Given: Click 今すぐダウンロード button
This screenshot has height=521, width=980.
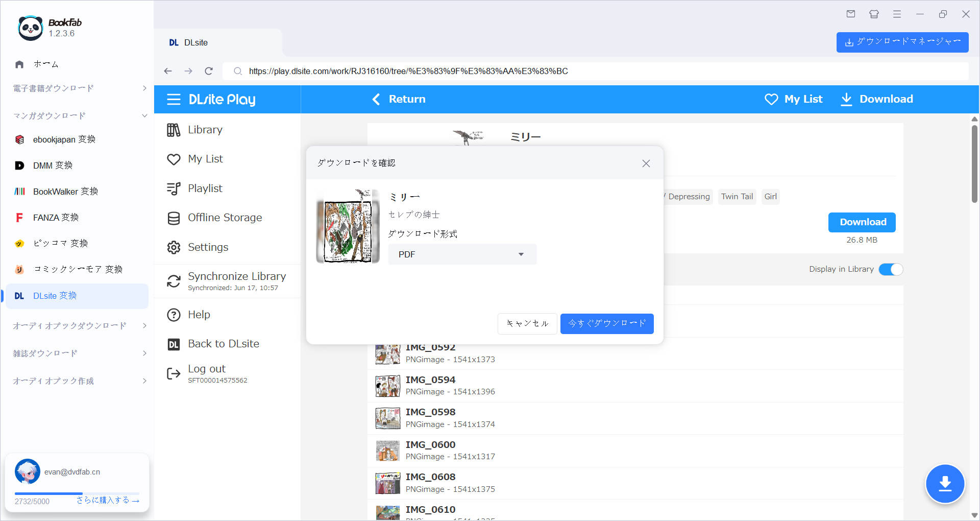Looking at the screenshot, I should 607,324.
